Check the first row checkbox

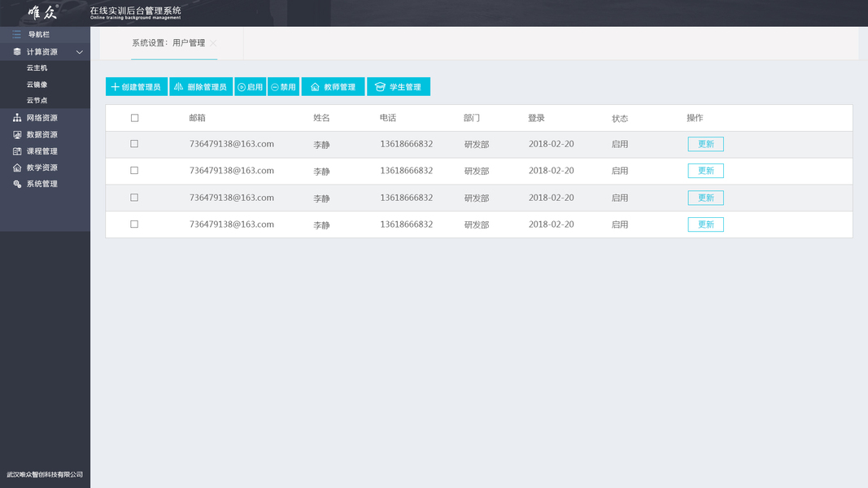pos(134,144)
